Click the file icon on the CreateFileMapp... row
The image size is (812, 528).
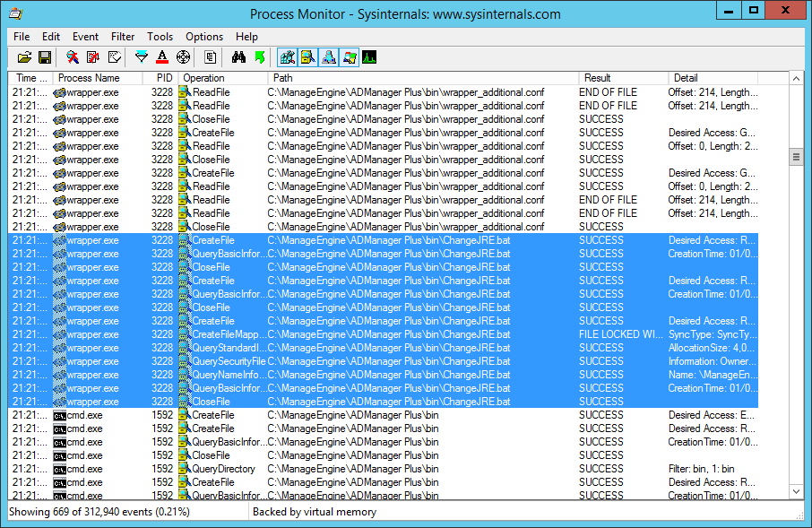185,334
